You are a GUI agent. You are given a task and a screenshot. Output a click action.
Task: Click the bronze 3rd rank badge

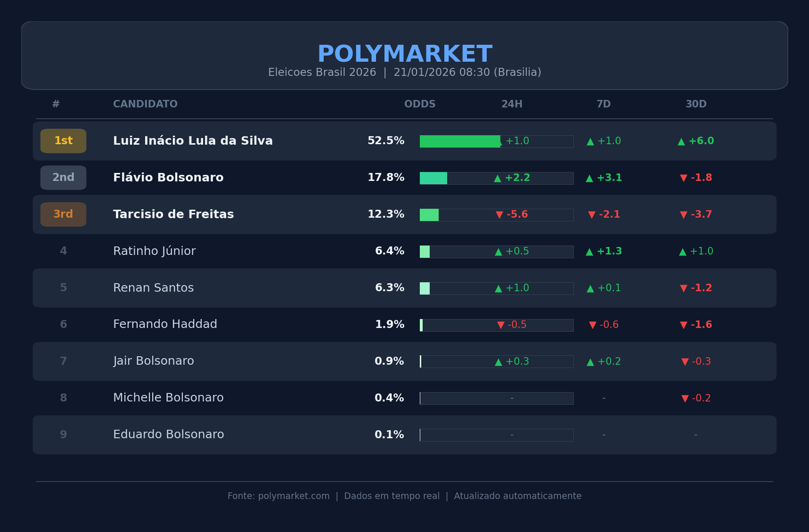[x=63, y=214]
